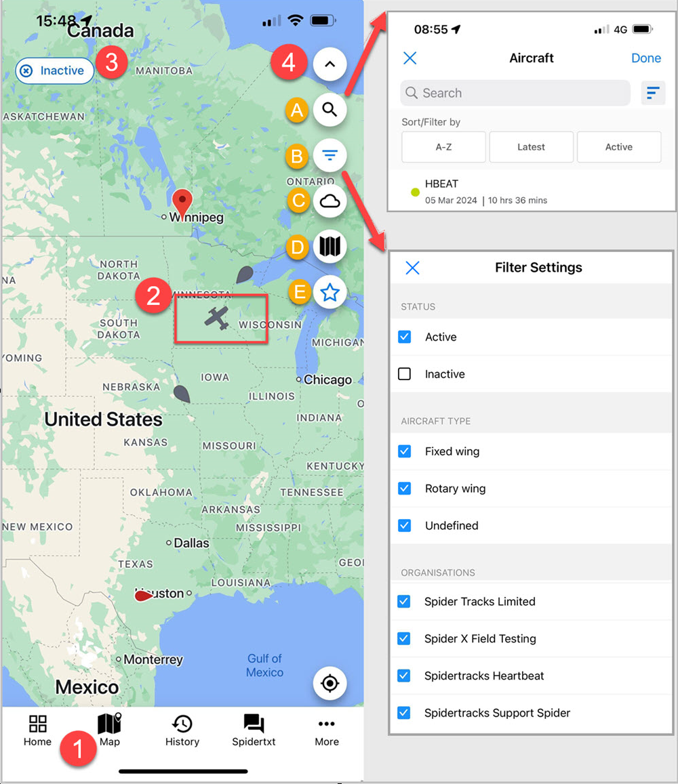The height and width of the screenshot is (784, 678).
Task: Focus the Aircraft Search field
Action: tap(515, 93)
